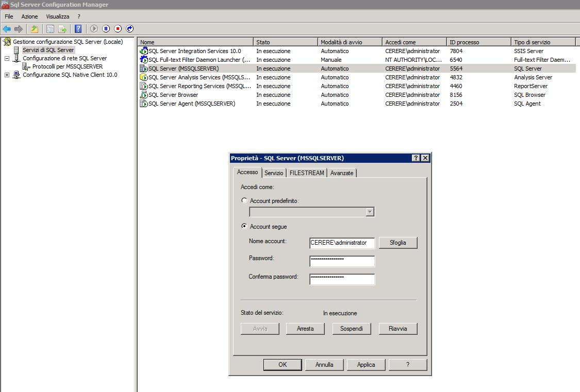This screenshot has height=392, width=580.
Task: Click the Applica button
Action: click(x=366, y=365)
